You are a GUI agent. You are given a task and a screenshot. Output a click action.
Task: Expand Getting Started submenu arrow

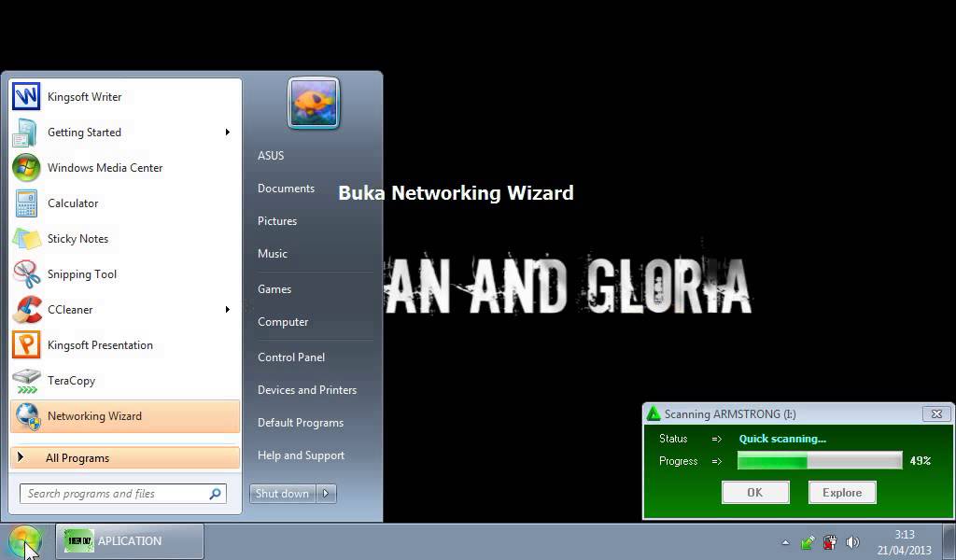click(228, 133)
